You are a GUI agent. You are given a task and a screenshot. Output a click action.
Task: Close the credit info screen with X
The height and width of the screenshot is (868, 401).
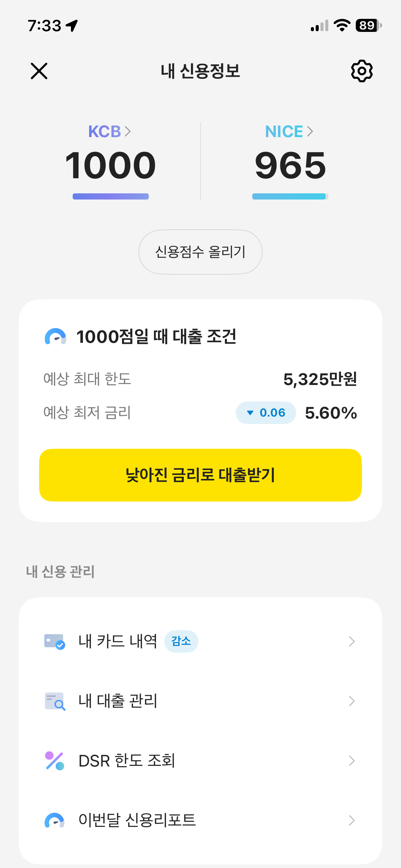[39, 71]
